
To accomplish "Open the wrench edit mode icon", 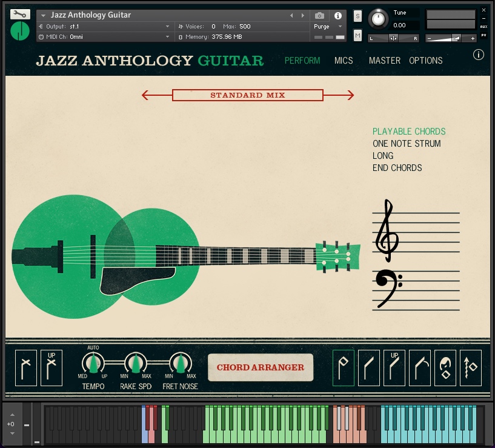I will pos(20,14).
